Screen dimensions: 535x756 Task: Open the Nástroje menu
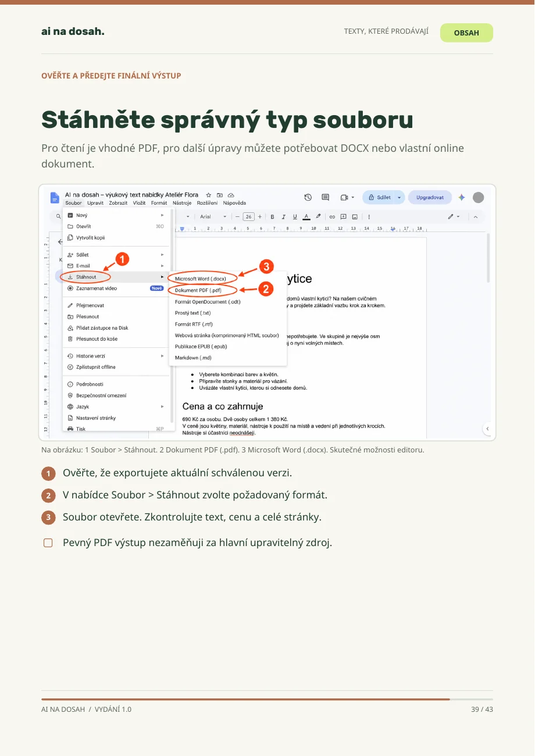pyautogui.click(x=182, y=203)
